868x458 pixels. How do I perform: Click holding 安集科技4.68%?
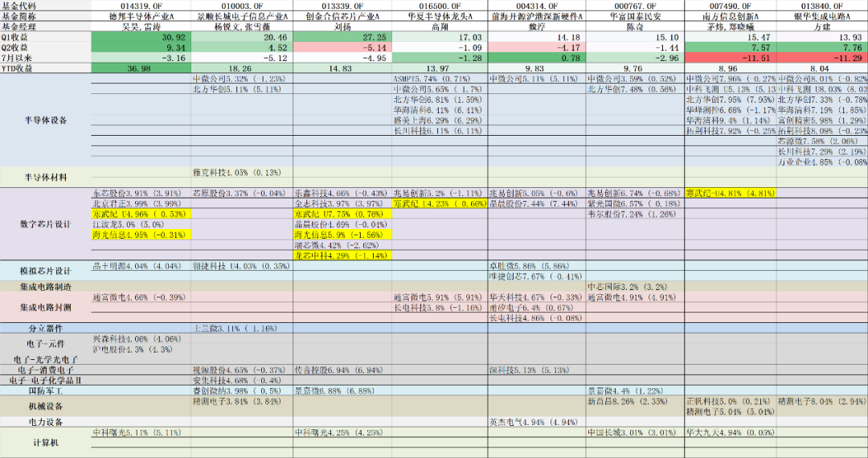click(237, 380)
